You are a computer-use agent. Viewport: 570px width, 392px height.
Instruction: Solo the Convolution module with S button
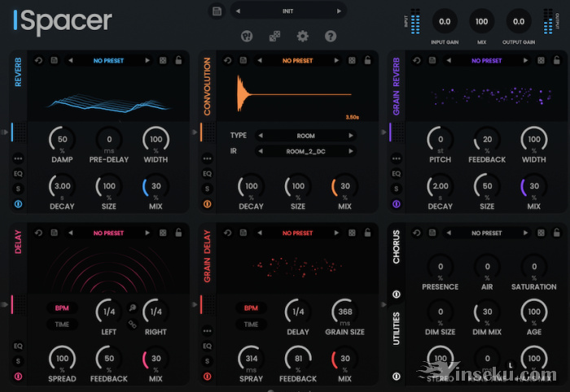207,189
